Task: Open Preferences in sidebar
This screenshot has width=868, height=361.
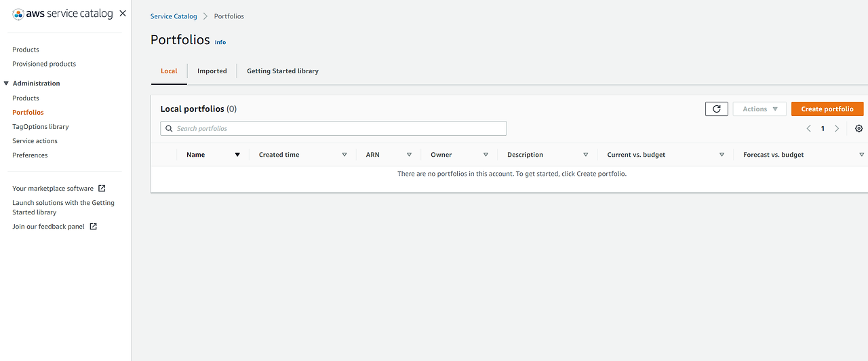Action: (x=30, y=155)
